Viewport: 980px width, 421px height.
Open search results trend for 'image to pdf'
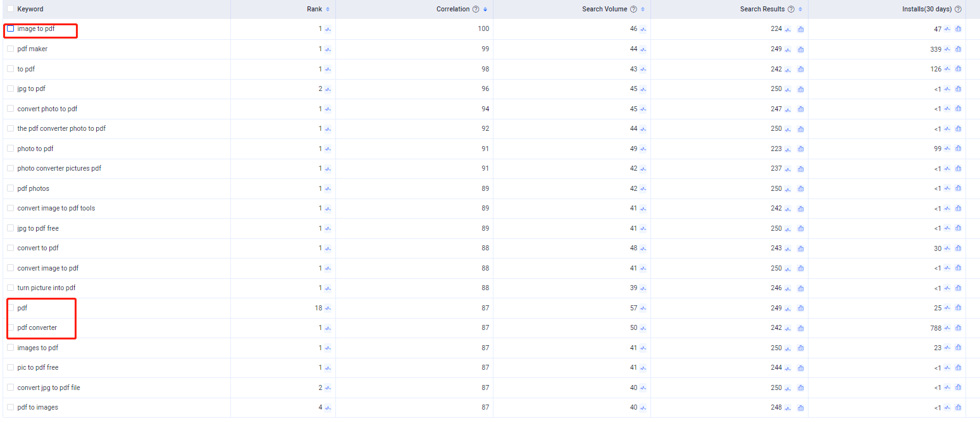[x=788, y=29]
